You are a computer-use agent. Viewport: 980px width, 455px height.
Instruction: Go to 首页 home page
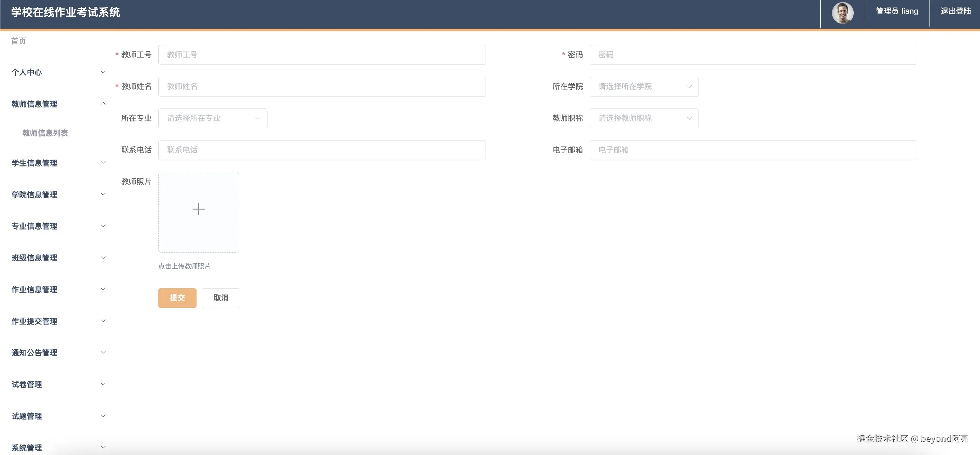point(18,41)
